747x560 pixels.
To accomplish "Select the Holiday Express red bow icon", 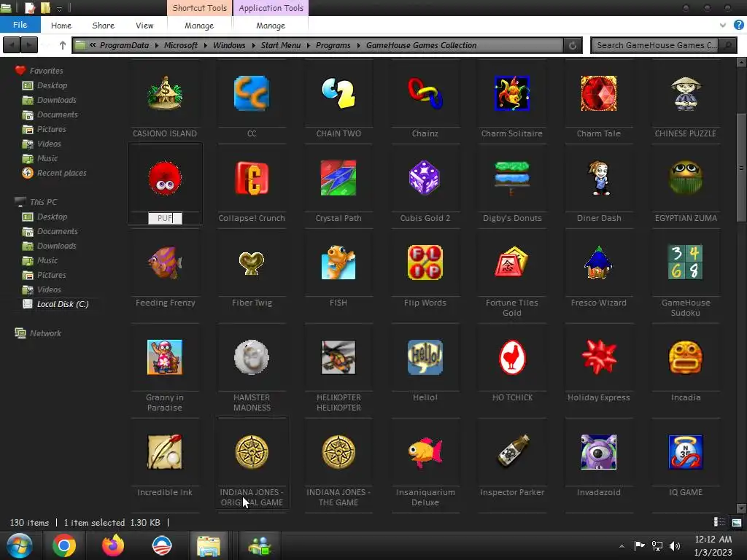I will (599, 357).
